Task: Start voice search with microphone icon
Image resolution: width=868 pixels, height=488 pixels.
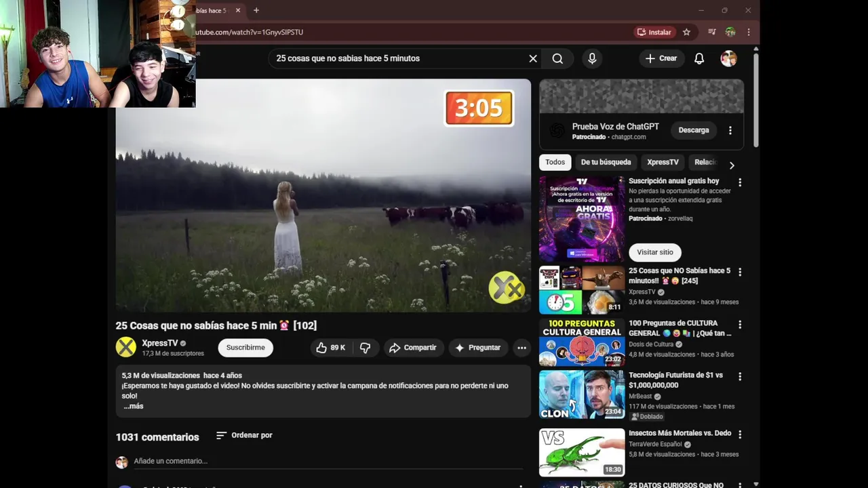Action: pos(592,58)
